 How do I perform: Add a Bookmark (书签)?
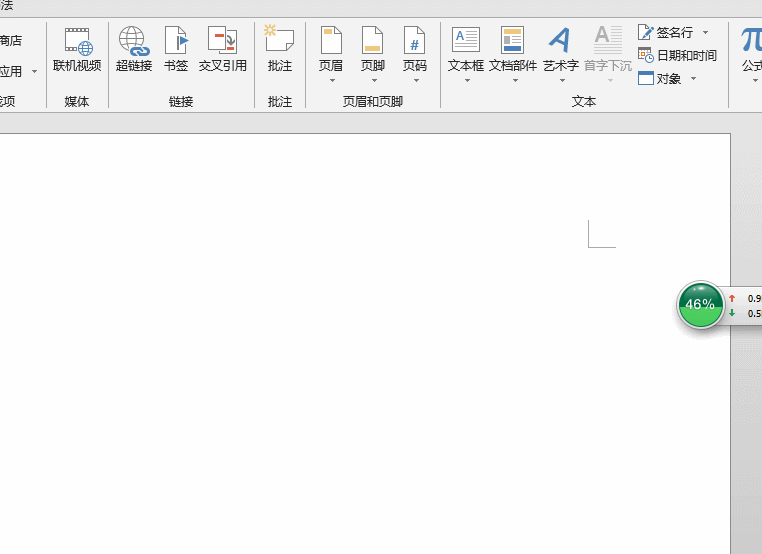[176, 48]
